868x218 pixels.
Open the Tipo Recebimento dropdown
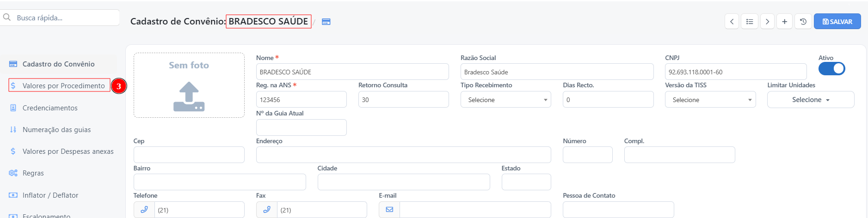[506, 100]
